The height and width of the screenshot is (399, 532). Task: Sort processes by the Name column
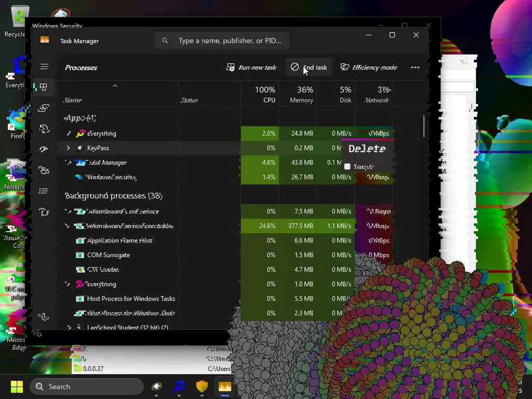point(73,100)
